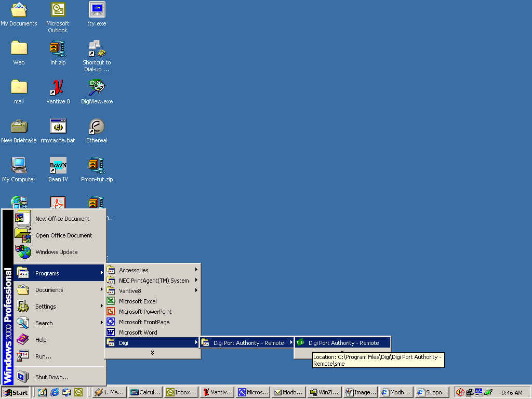532x399 pixels.
Task: Launch Digi Port Authority - Remote program
Action: pos(343,343)
